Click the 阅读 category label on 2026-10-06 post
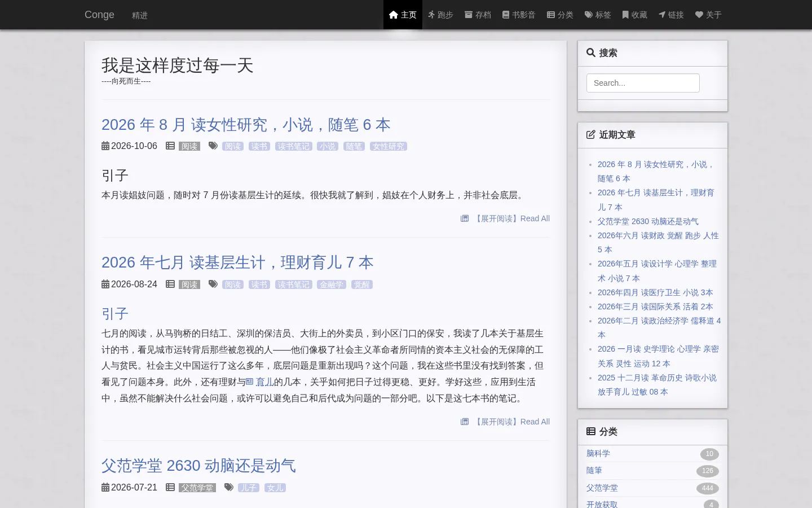The image size is (812, 508). coord(189,146)
